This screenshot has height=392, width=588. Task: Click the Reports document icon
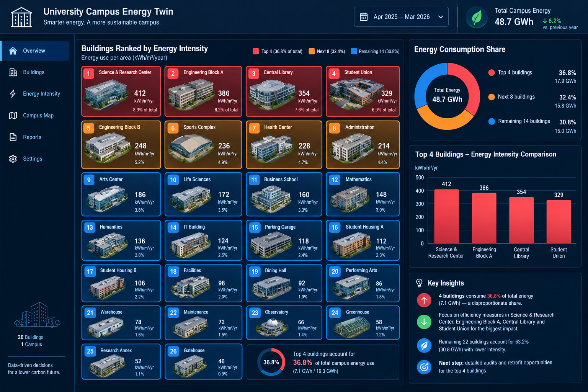tap(13, 137)
